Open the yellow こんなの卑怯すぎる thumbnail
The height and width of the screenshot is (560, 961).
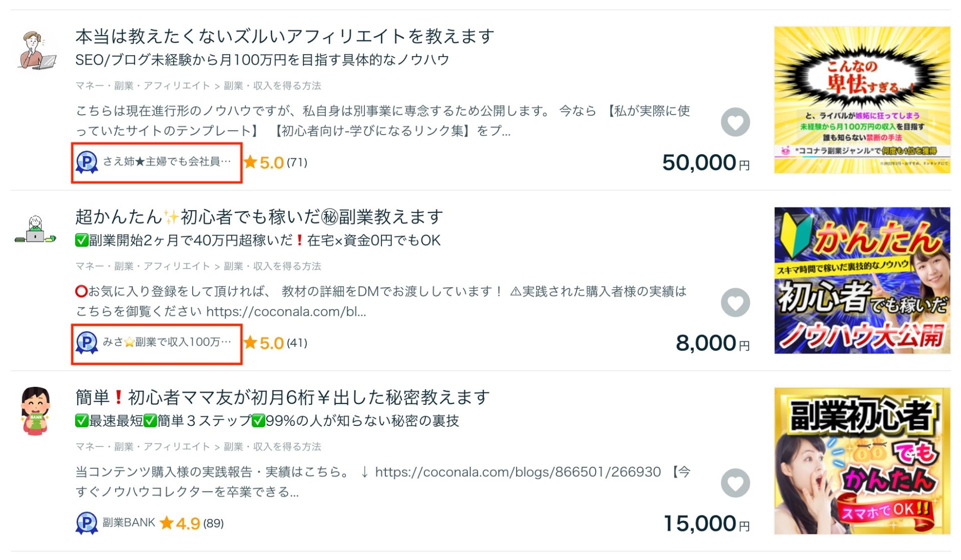point(861,100)
